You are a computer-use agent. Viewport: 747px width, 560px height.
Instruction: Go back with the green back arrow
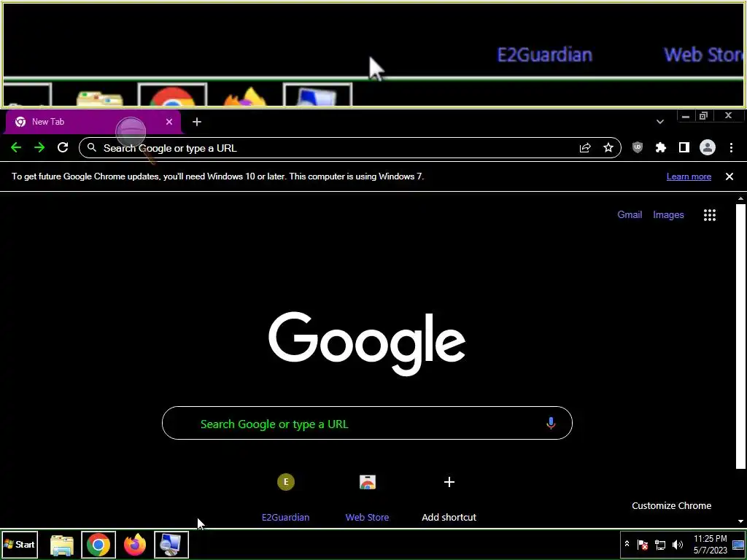(x=16, y=147)
